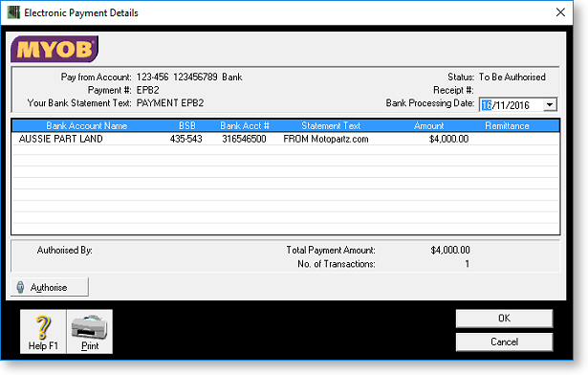Click the Amount column header
This screenshot has height=375, width=588.
428,125
